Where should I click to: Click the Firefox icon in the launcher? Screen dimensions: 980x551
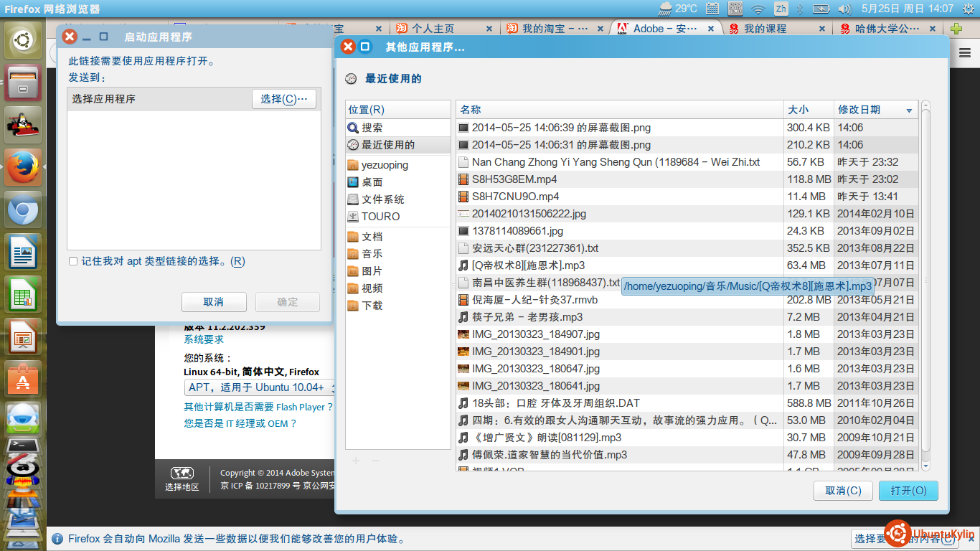[23, 168]
